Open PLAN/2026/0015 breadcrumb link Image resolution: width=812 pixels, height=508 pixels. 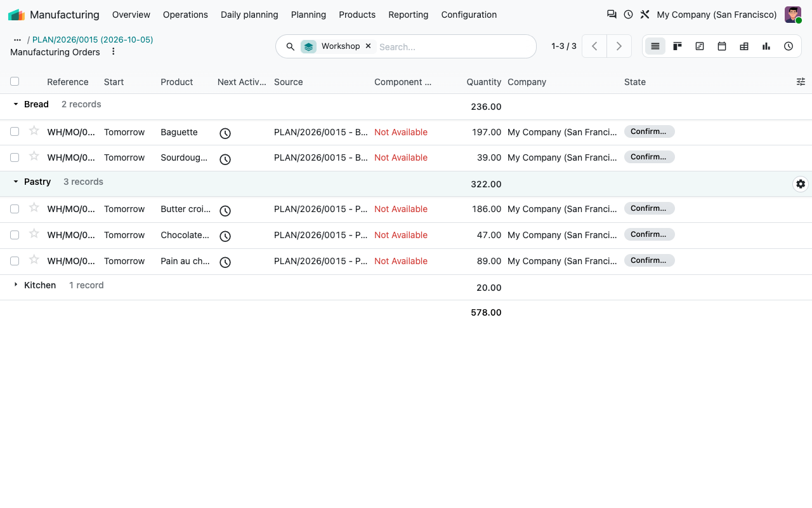click(93, 39)
